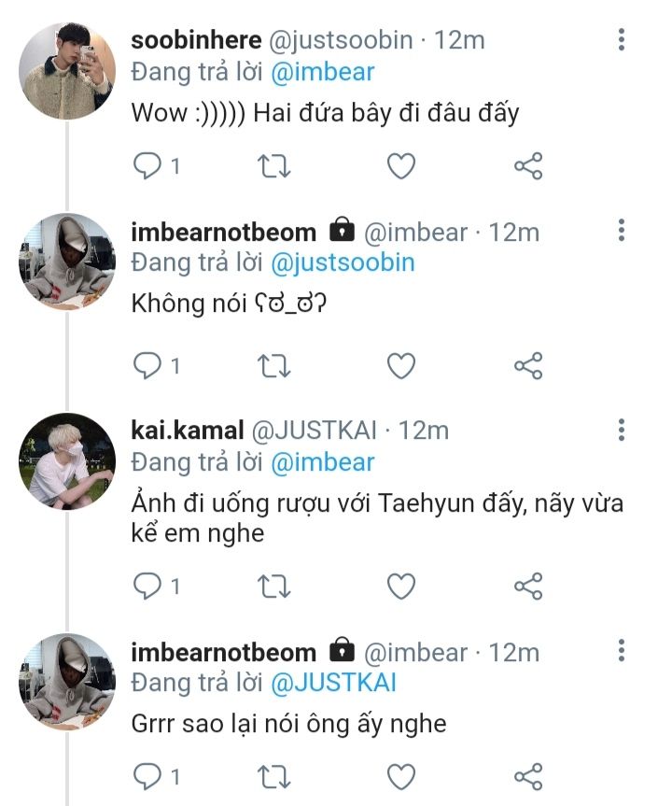Retweet kai.kamal's reply about Taehyun
This screenshot has height=806, width=672.
pyautogui.click(x=273, y=586)
